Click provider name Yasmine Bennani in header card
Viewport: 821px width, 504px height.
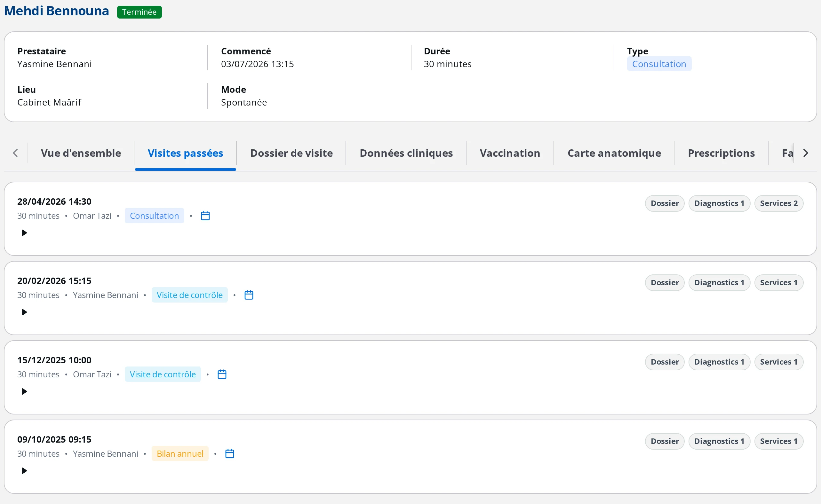click(x=55, y=64)
